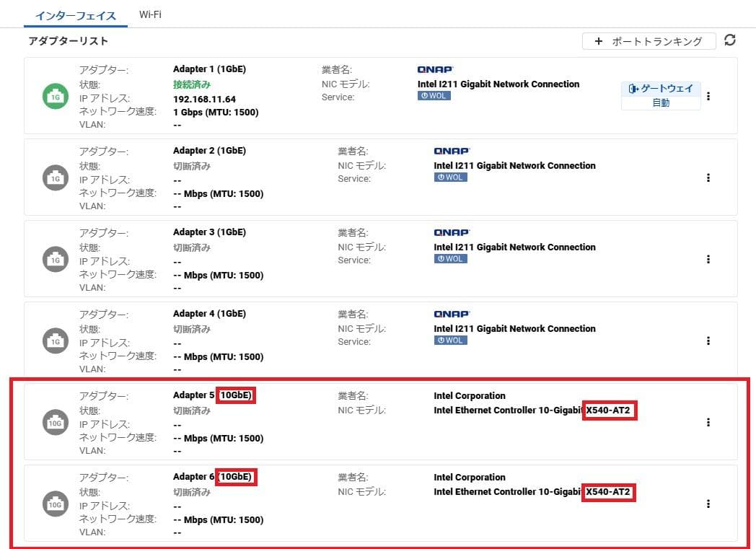
Task: Click the WOL badge on Adapter 1
Action: (x=434, y=96)
